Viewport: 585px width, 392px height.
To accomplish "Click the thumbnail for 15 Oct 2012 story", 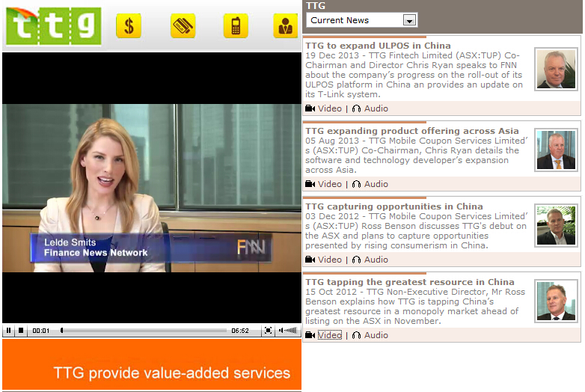I will [556, 301].
